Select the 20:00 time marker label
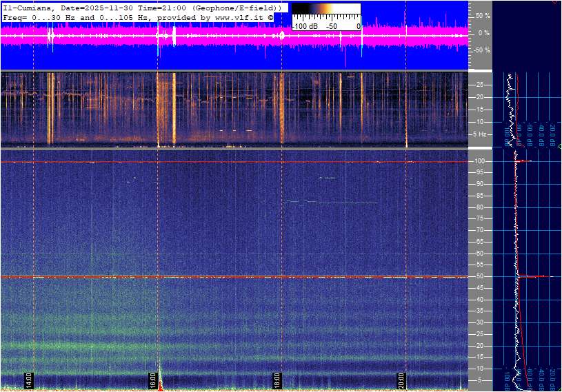This screenshot has width=562, height=392. (x=401, y=380)
